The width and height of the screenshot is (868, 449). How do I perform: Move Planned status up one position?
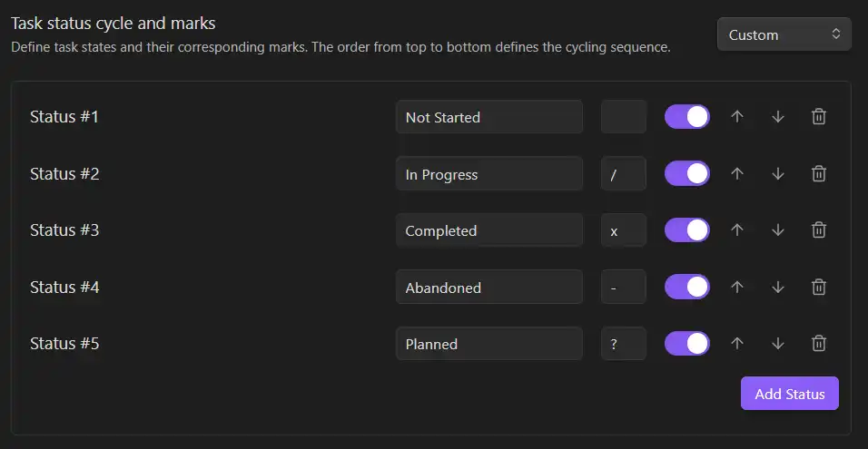tap(737, 344)
